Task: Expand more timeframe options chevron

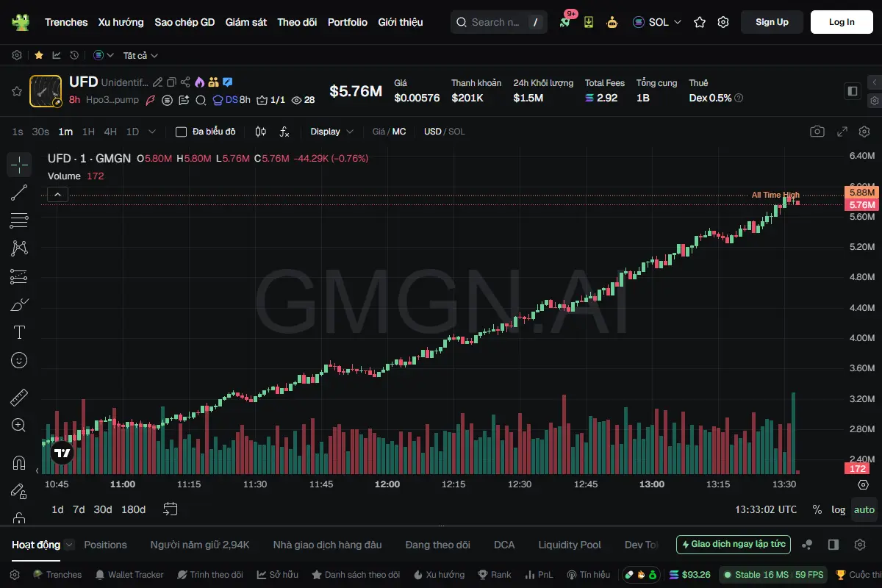Action: click(x=152, y=132)
